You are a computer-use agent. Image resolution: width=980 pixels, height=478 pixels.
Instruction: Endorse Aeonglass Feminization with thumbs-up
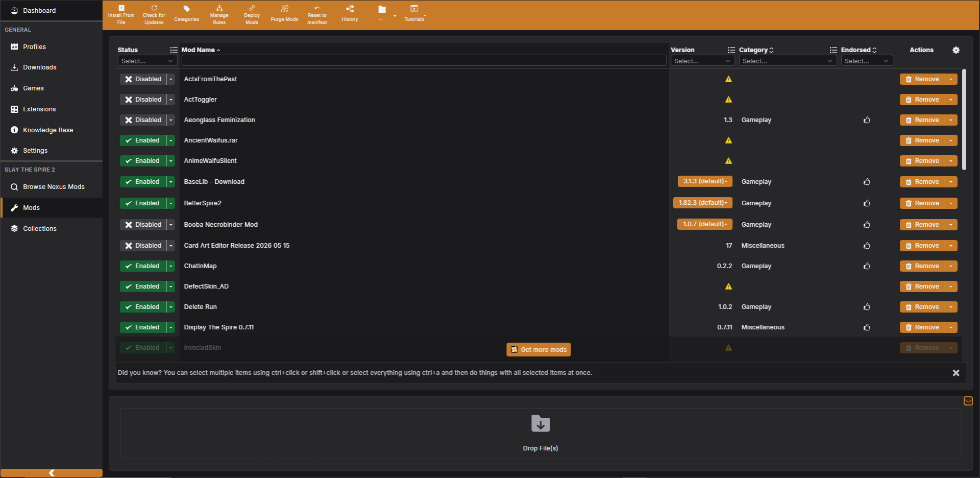click(866, 120)
